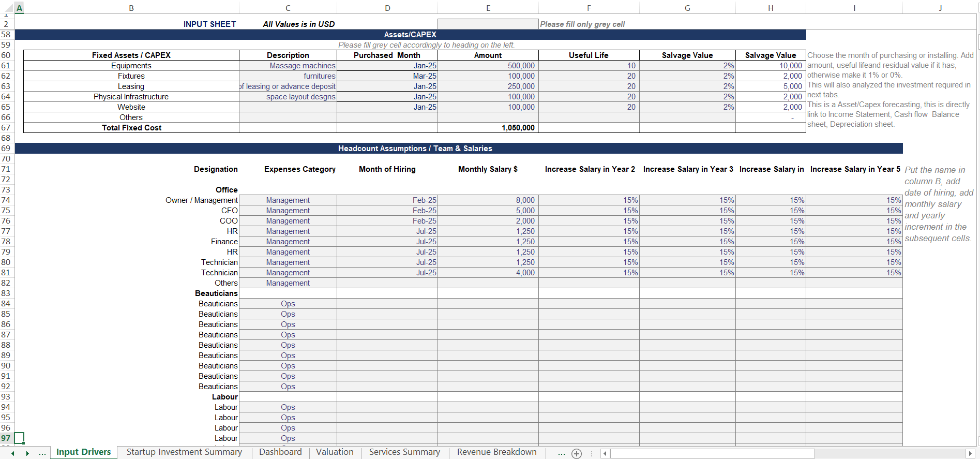Screen dimensions: 980x459
Task: Click 'Increase Salary in Year 2' heading
Action: [x=590, y=169]
